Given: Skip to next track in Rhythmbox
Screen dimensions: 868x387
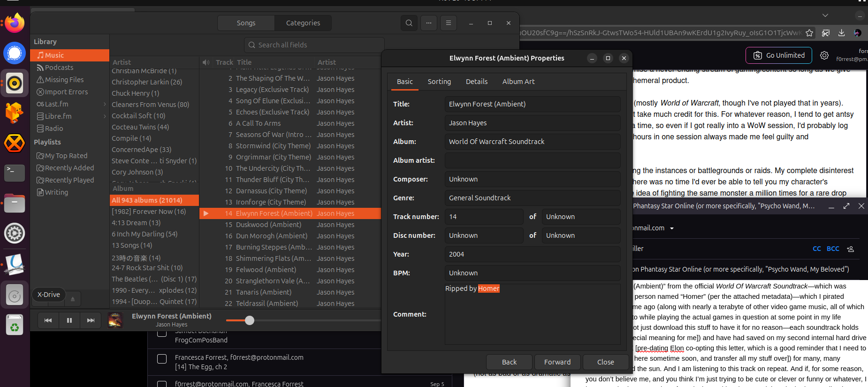Looking at the screenshot, I should (x=91, y=320).
